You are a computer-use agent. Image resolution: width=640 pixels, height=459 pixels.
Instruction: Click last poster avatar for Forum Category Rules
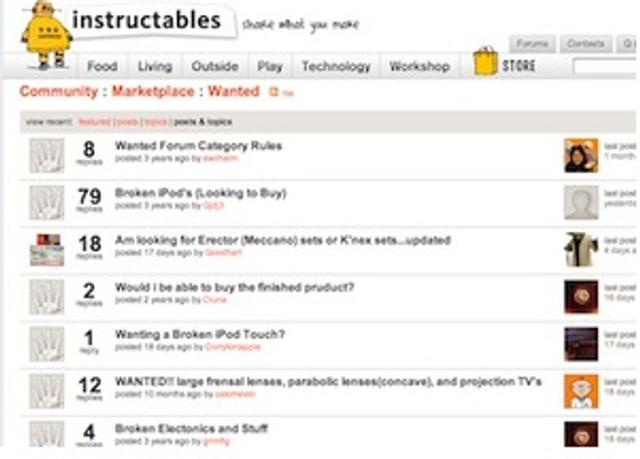click(581, 155)
